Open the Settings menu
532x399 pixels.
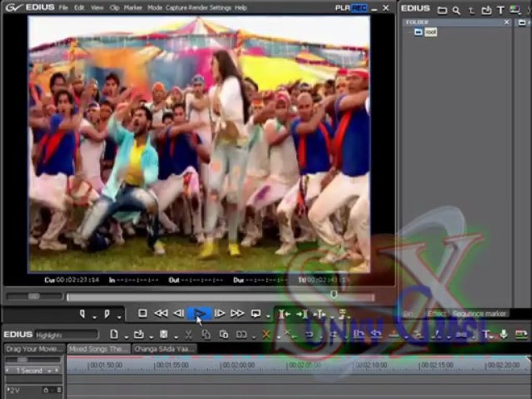click(220, 7)
